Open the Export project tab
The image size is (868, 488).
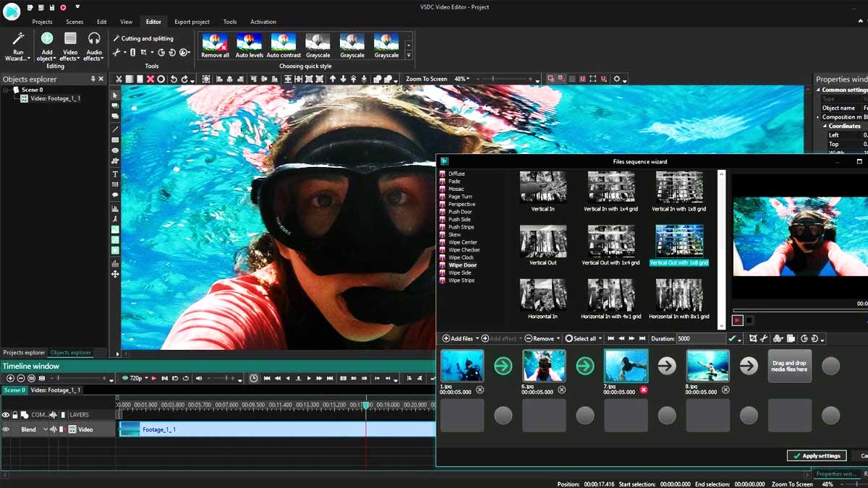(192, 22)
